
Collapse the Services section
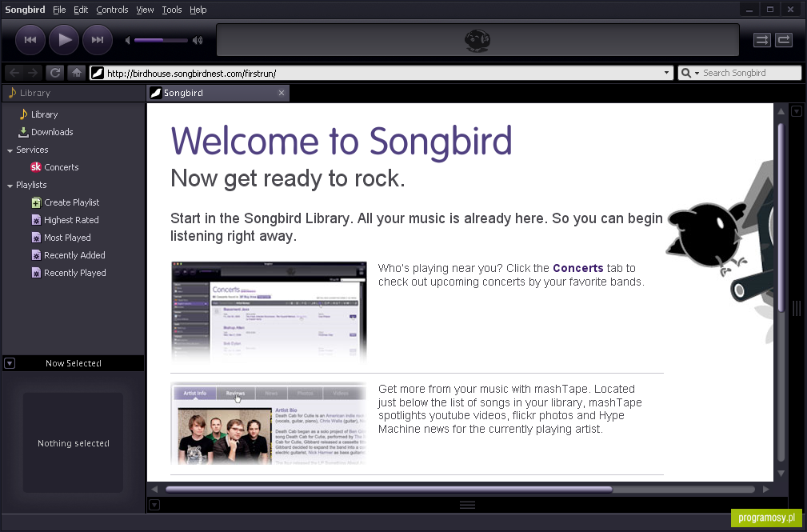click(10, 150)
